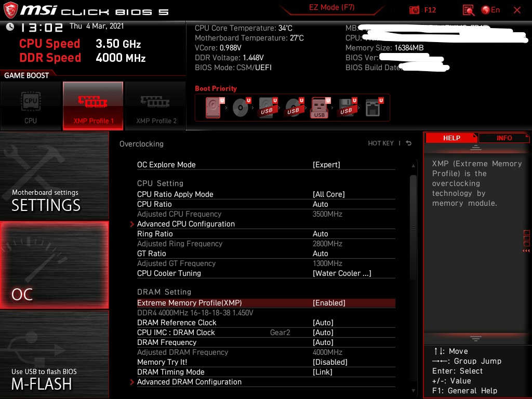532x399 pixels.
Task: Collapse help panel using the top grip handle
Action: pyautogui.click(x=476, y=148)
